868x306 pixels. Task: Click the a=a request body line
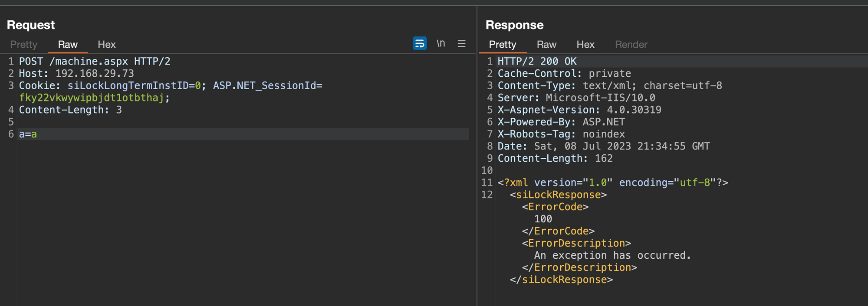click(28, 134)
